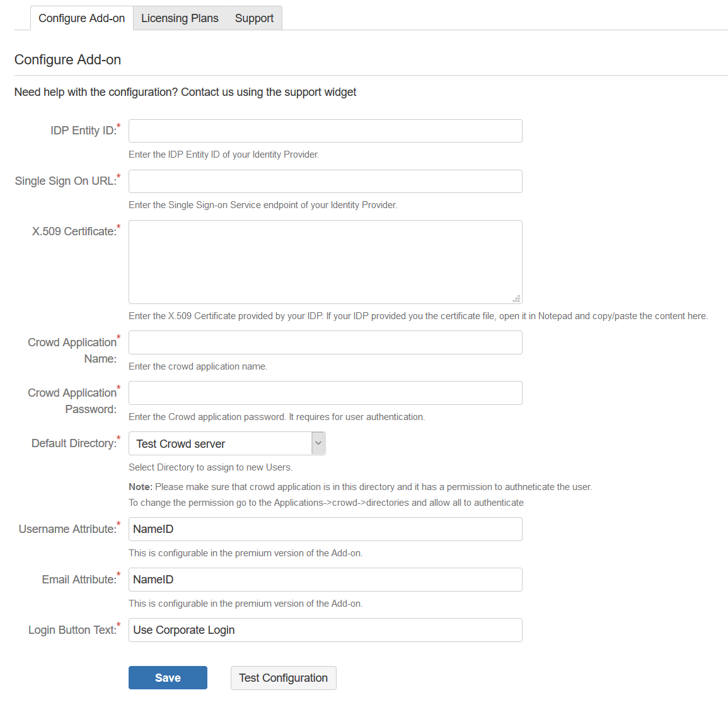Viewport: 728px width, 707px height.
Task: Click the Login Button Text label
Action: tap(73, 630)
